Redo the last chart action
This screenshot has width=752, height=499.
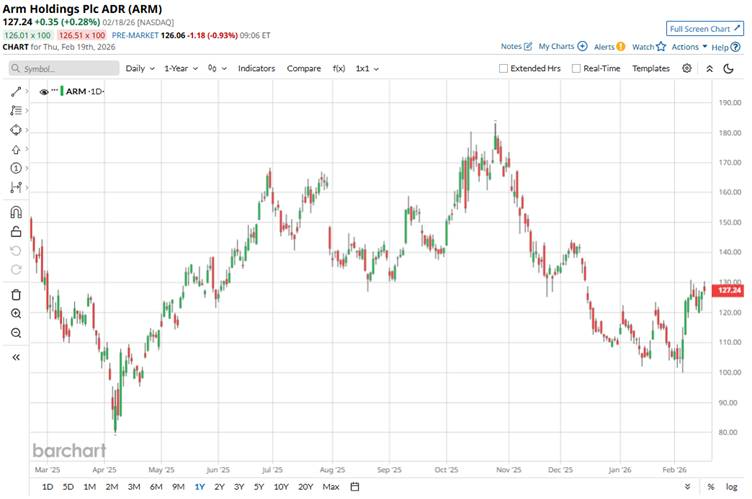(16, 270)
